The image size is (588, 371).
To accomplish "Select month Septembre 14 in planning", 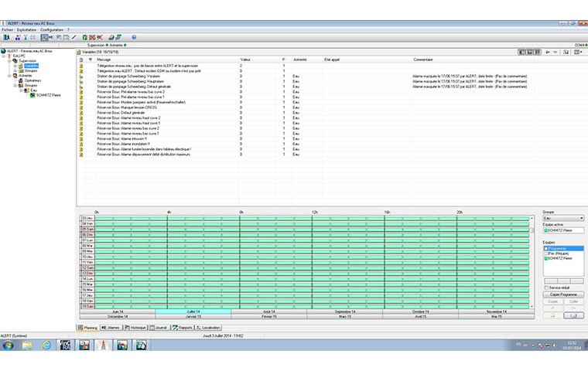I will pyautogui.click(x=344, y=311).
